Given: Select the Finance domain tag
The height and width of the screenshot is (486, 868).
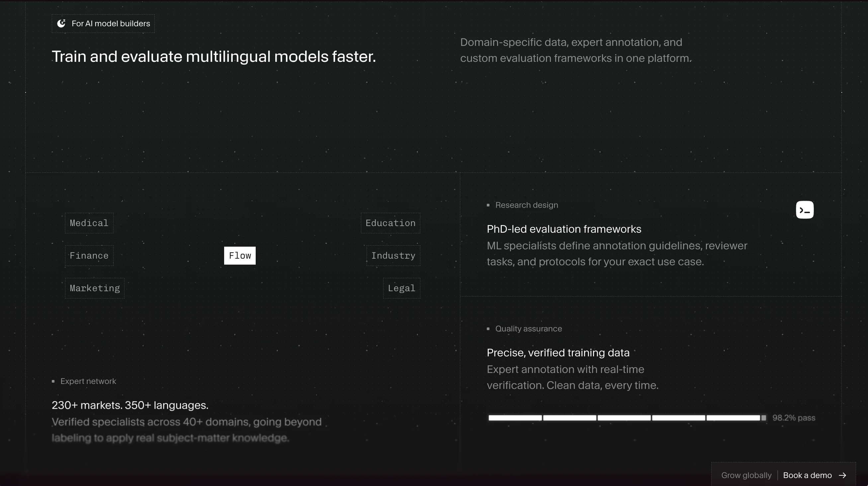Looking at the screenshot, I should (89, 256).
